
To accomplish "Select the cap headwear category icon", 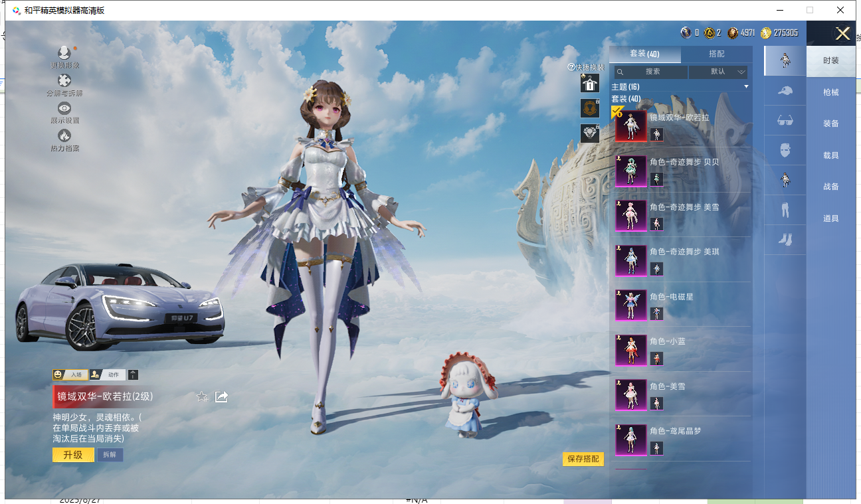I will click(785, 91).
